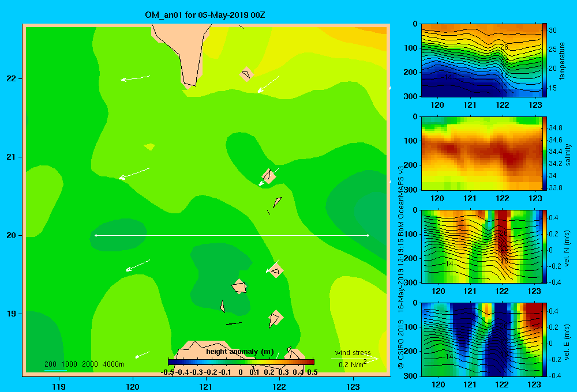Click latitude label 22 on main map
This screenshot has width=577, height=392.
pyautogui.click(x=12, y=78)
